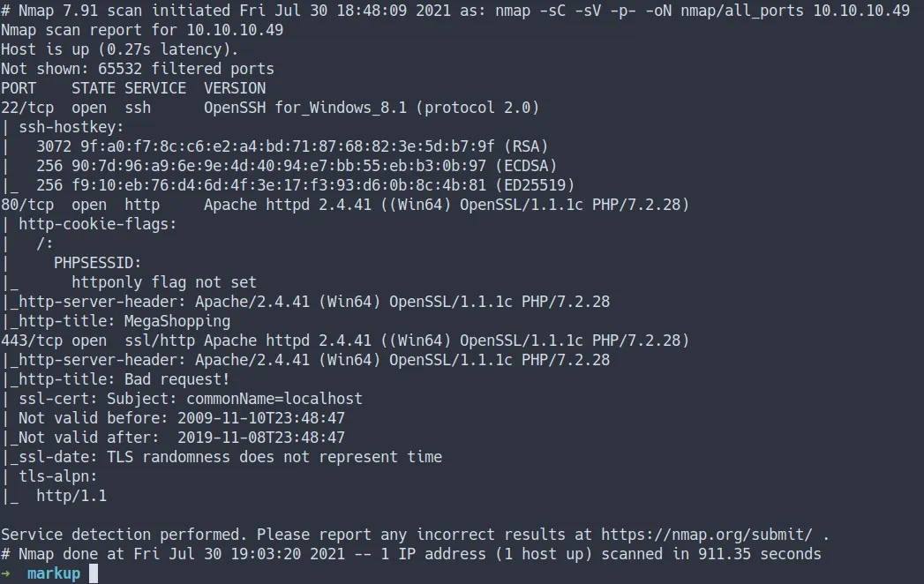
Task: Click the terminal cursor block after markup
Action: pyautogui.click(x=94, y=573)
